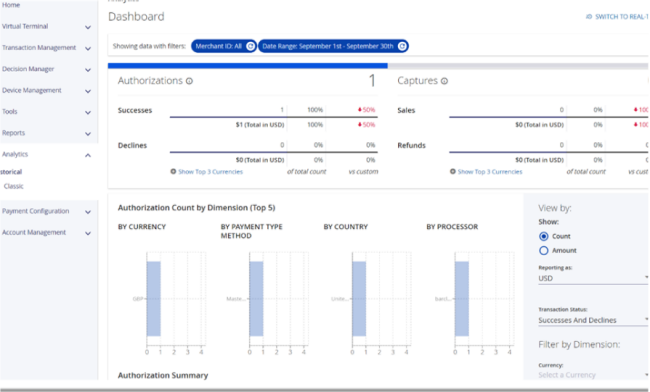Select the Amount radio button

(543, 250)
